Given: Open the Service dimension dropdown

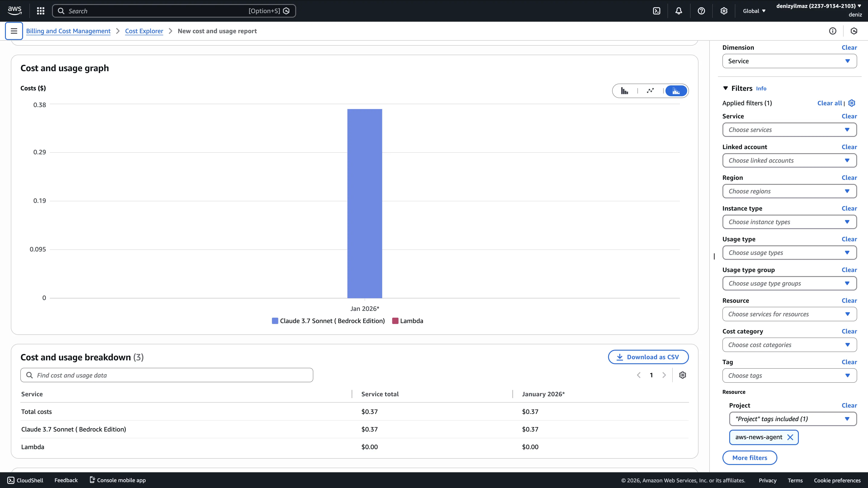Looking at the screenshot, I should (790, 61).
